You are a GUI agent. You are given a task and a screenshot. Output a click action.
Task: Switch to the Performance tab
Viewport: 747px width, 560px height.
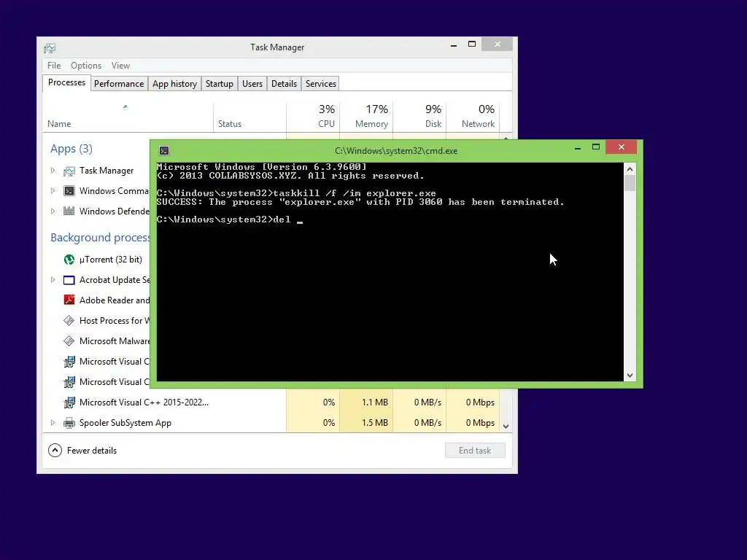119,84
